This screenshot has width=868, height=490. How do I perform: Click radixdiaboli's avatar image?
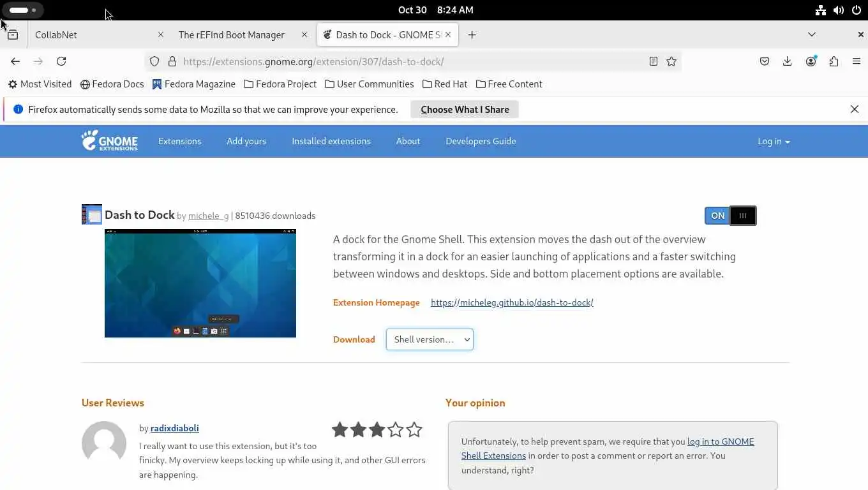click(104, 443)
